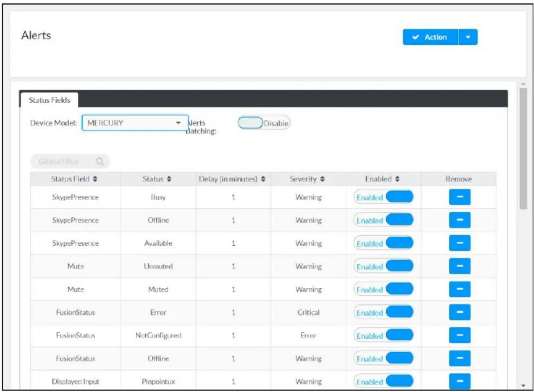
Task: Remove the Mute Unmuted alert row
Action: [459, 267]
